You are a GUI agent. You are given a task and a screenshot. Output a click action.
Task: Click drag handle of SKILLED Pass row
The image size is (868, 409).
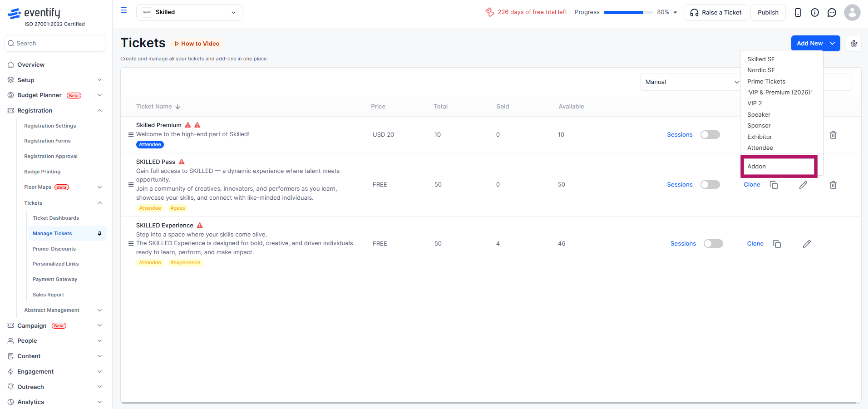point(131,185)
